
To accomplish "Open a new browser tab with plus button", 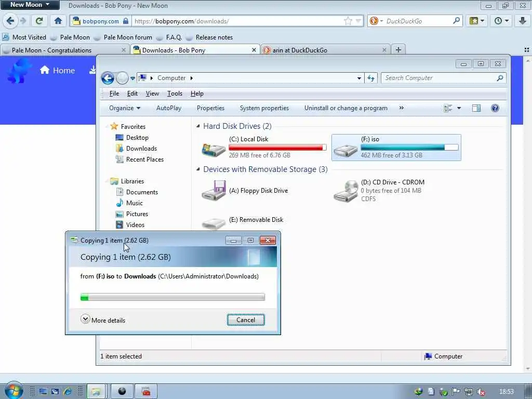I will (x=398, y=50).
